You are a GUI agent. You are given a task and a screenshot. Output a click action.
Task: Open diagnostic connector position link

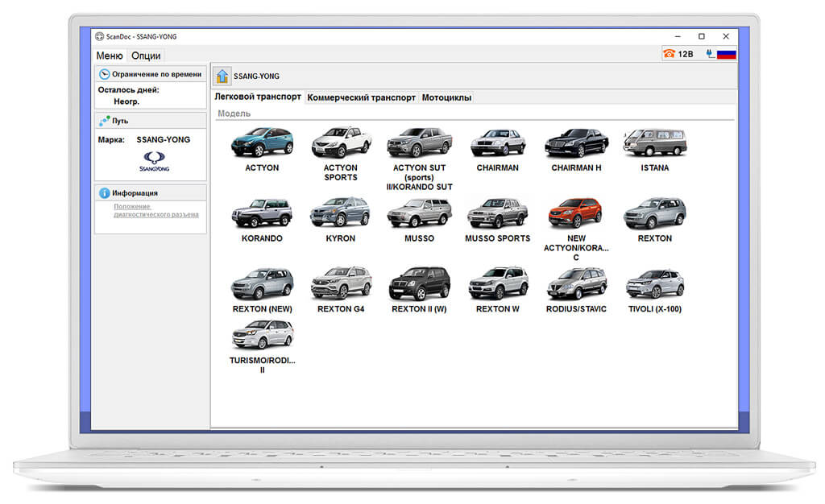point(156,210)
